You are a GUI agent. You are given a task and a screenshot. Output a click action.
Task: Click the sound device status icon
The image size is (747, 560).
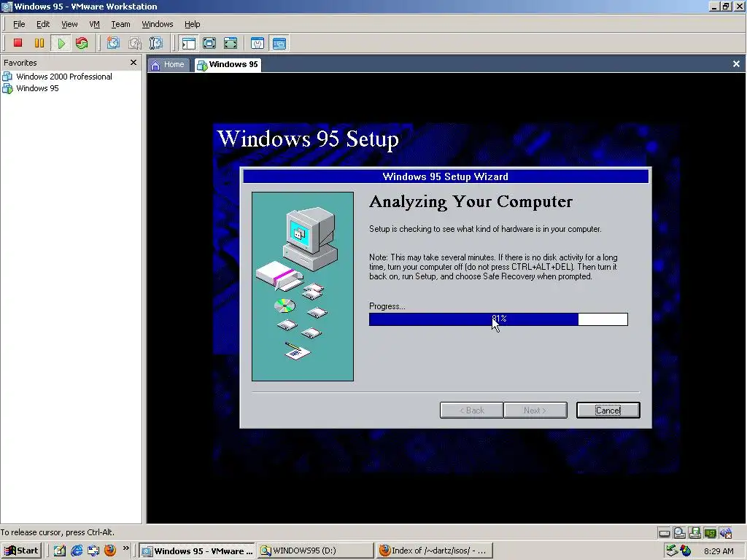click(726, 533)
